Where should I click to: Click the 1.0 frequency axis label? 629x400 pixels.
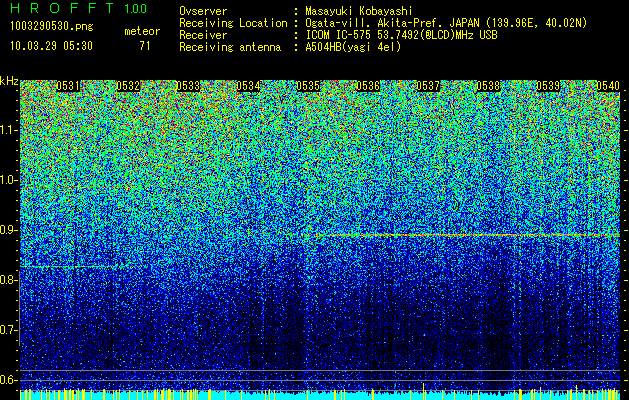pyautogui.click(x=9, y=180)
